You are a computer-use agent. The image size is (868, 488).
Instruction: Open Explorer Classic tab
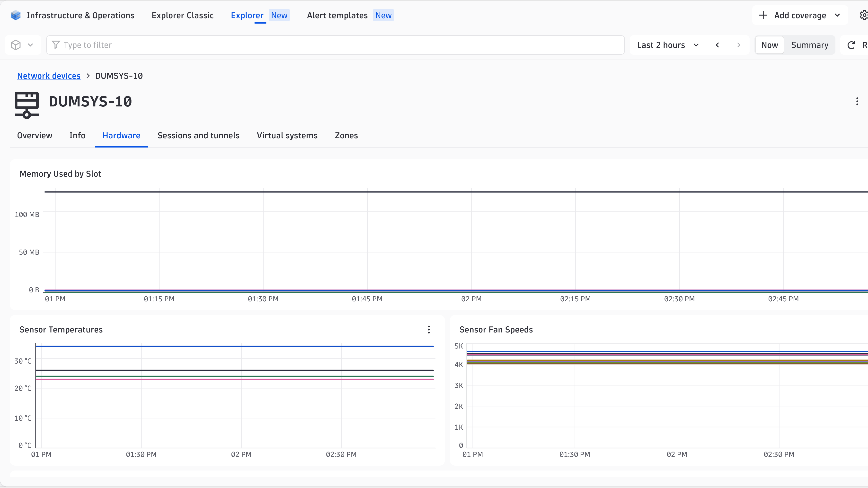[183, 15]
